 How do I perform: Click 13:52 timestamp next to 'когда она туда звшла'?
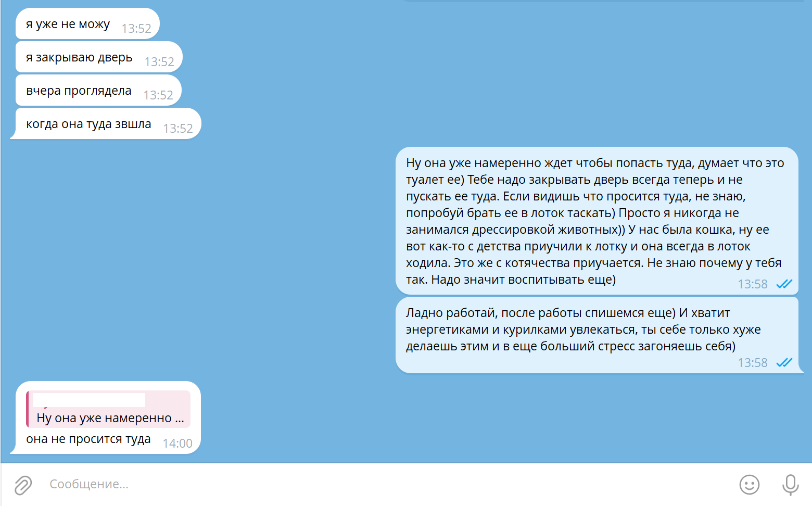coord(178,129)
